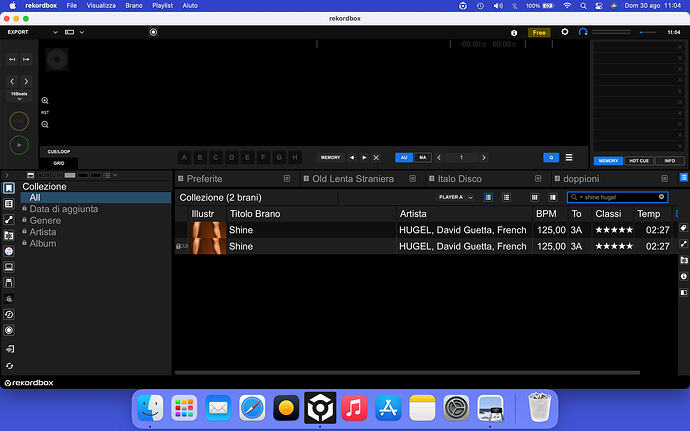Open the USB devices sidebar icon
The image size is (690, 431).
click(9, 283)
